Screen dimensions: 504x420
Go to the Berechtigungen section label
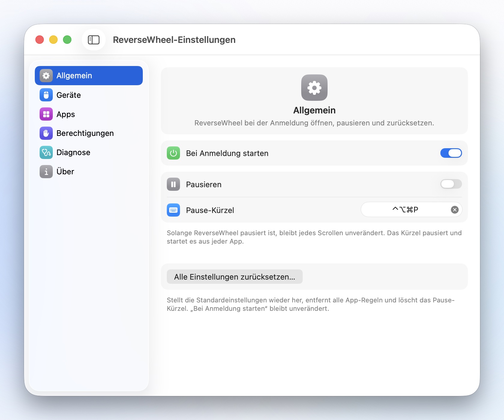(x=85, y=133)
